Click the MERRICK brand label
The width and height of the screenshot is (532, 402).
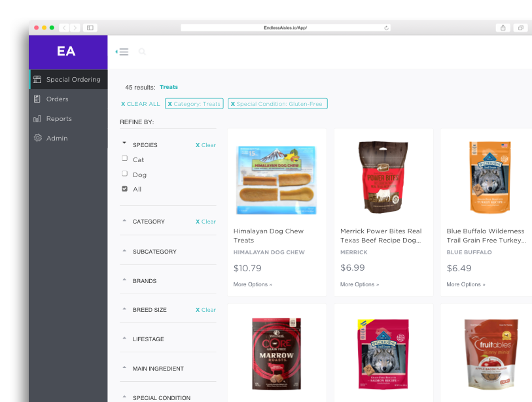354,252
